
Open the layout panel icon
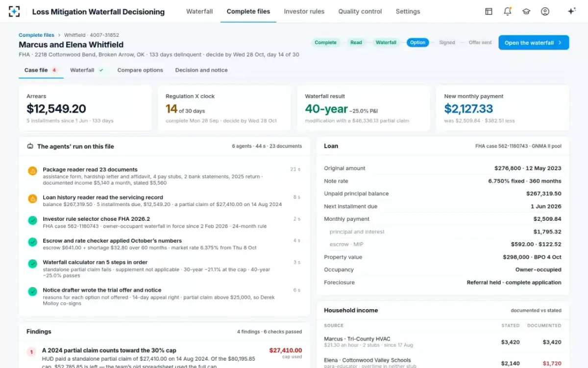(x=489, y=11)
